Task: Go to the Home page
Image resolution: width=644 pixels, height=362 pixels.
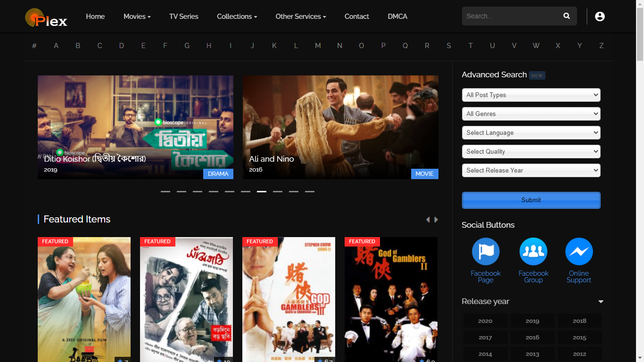Action: 95,16
